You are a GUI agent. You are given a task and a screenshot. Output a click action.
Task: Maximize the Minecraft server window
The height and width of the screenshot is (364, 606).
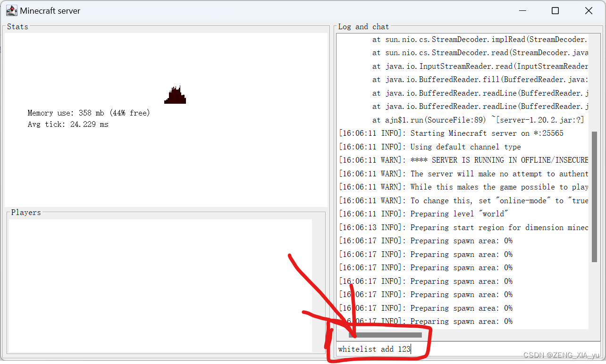point(555,10)
